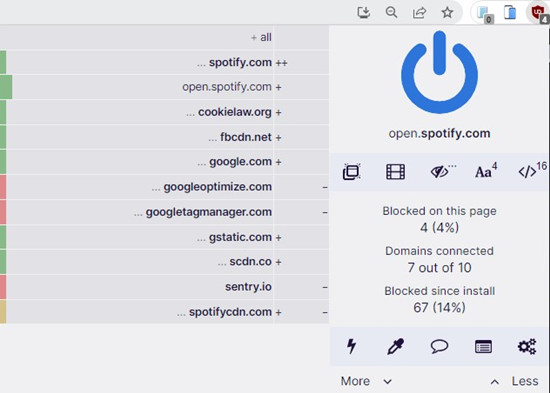Click 'Blocked on this page' count 4 (4%)

(439, 228)
